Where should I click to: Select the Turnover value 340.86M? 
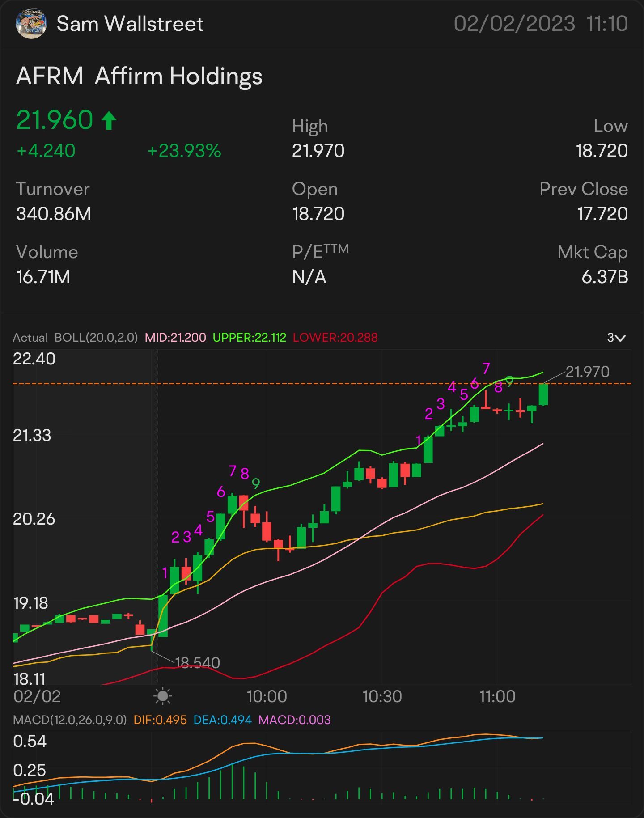click(54, 214)
